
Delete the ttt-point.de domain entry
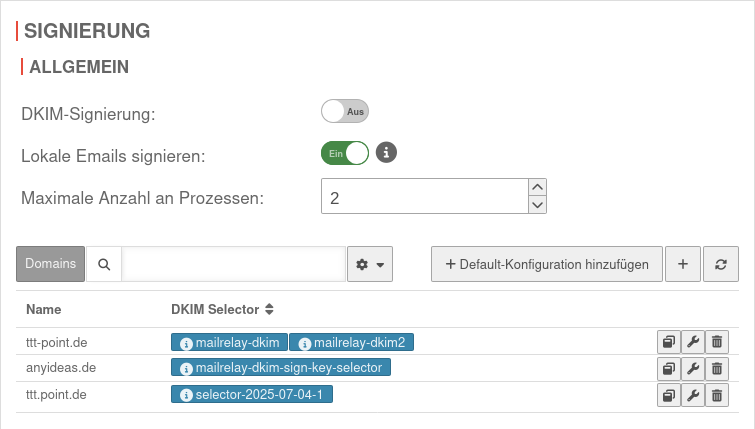tap(716, 342)
